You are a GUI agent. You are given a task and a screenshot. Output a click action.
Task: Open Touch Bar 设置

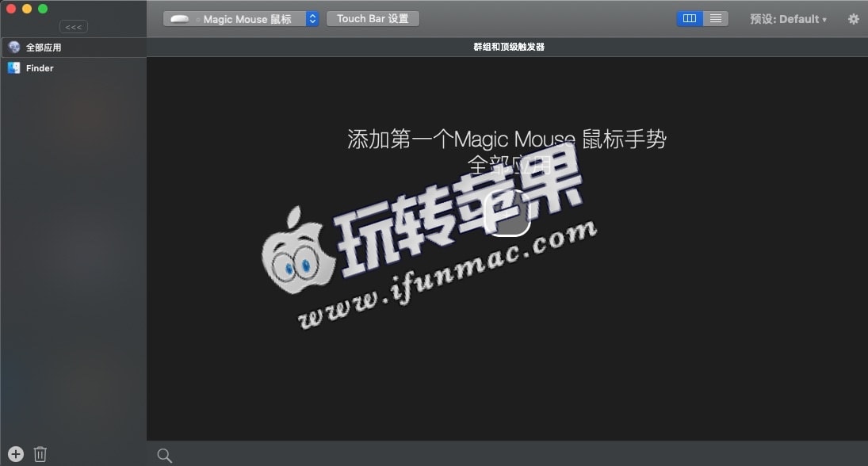[x=373, y=19]
